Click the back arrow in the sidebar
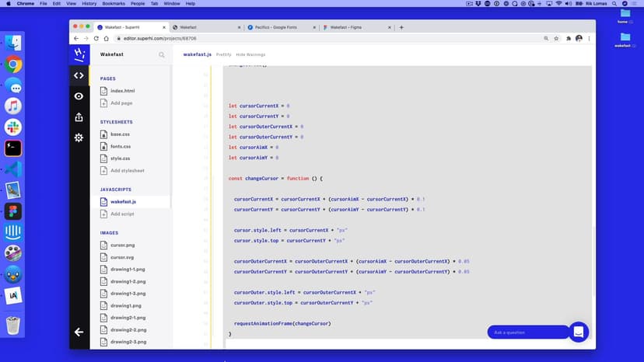The image size is (644, 362). [x=79, y=332]
